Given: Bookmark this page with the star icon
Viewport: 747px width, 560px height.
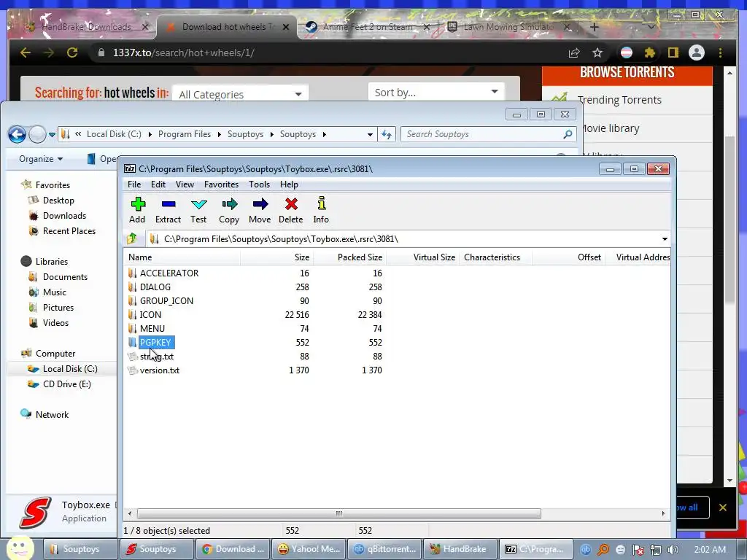Looking at the screenshot, I should [x=597, y=52].
